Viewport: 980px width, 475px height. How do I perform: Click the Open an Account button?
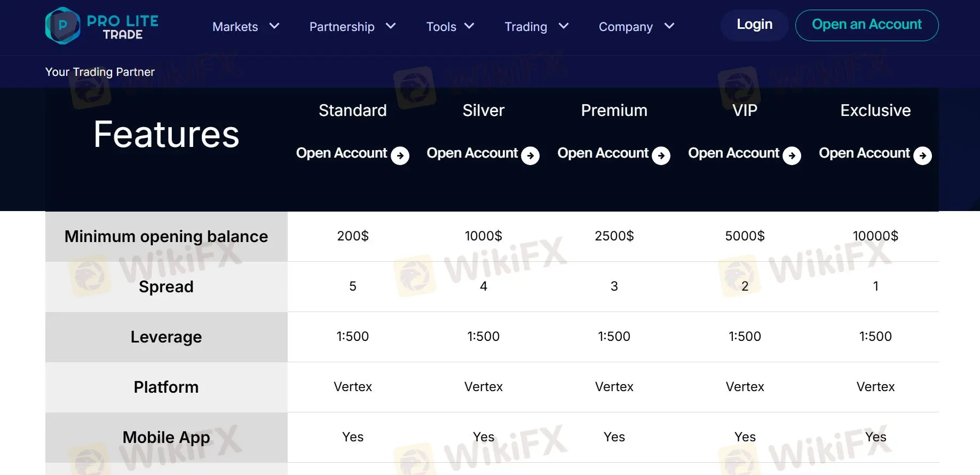[866, 25]
